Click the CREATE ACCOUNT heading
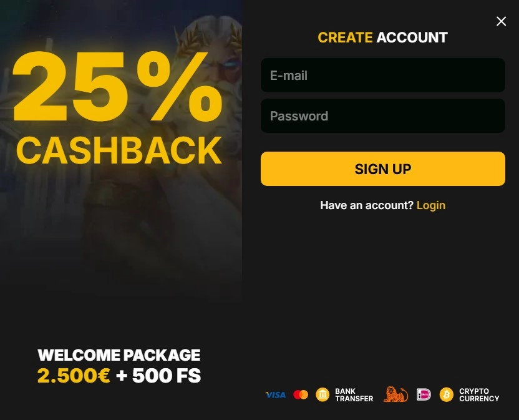 point(382,37)
